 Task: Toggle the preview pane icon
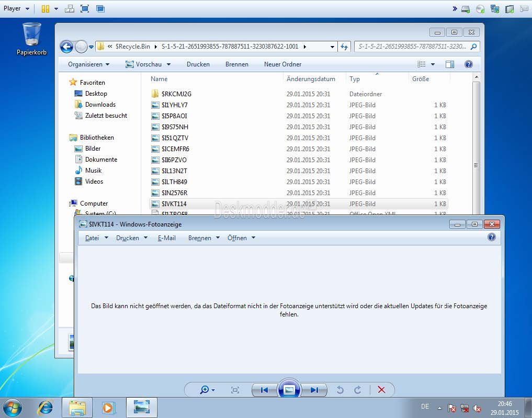(x=449, y=64)
